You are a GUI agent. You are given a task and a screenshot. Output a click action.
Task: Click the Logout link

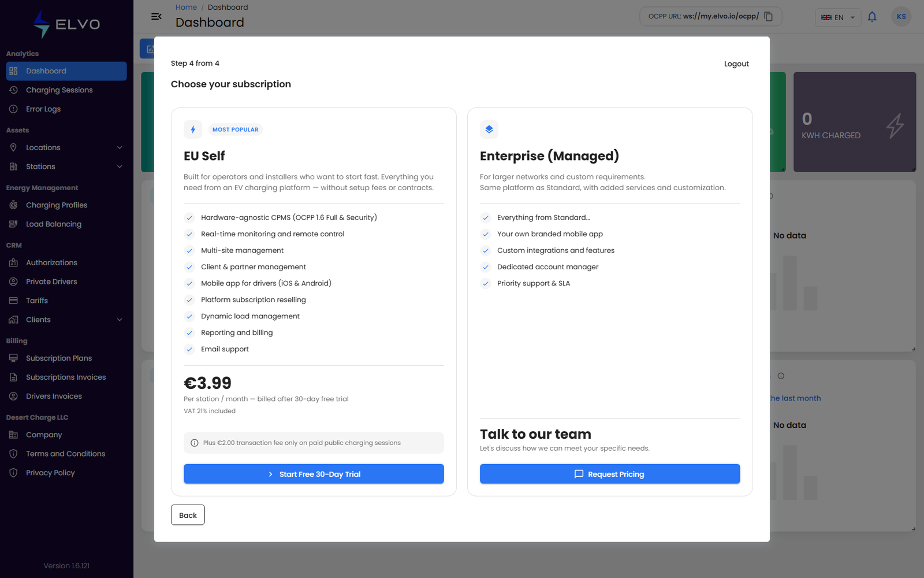coord(736,64)
